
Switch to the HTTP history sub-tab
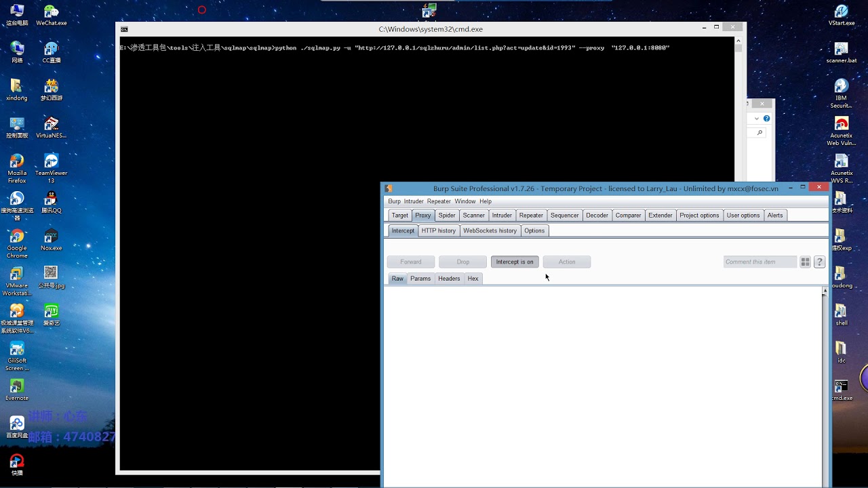point(439,231)
